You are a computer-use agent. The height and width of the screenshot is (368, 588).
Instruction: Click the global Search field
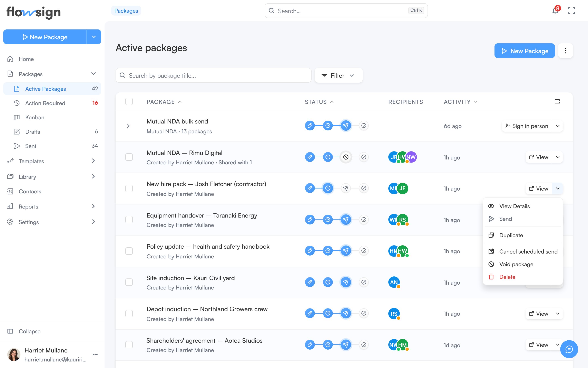346,11
